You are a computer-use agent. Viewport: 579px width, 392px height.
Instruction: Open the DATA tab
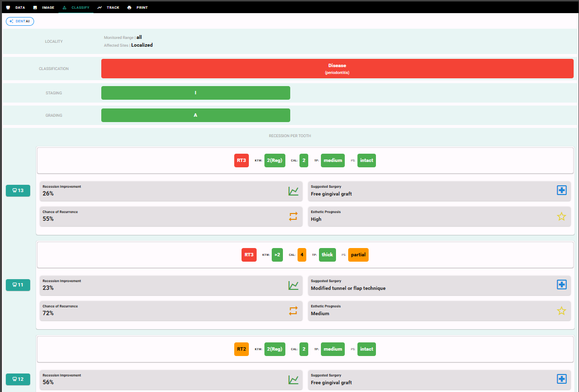coord(16,7)
